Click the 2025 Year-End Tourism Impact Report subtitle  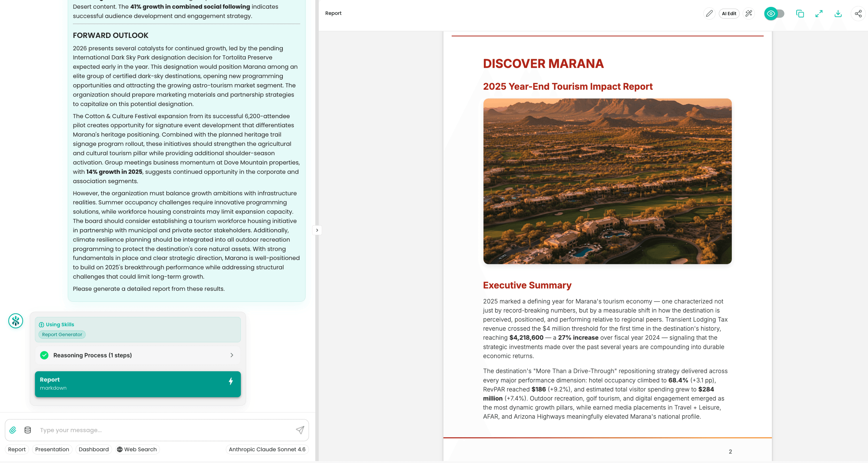tap(568, 86)
